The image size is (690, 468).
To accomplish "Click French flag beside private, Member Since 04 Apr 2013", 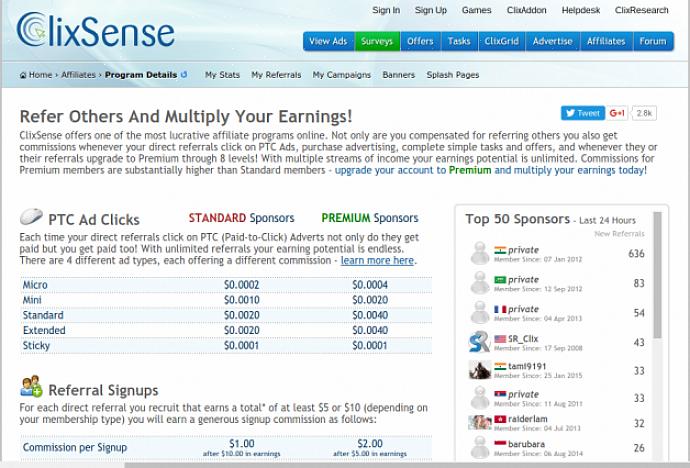I will 500,309.
